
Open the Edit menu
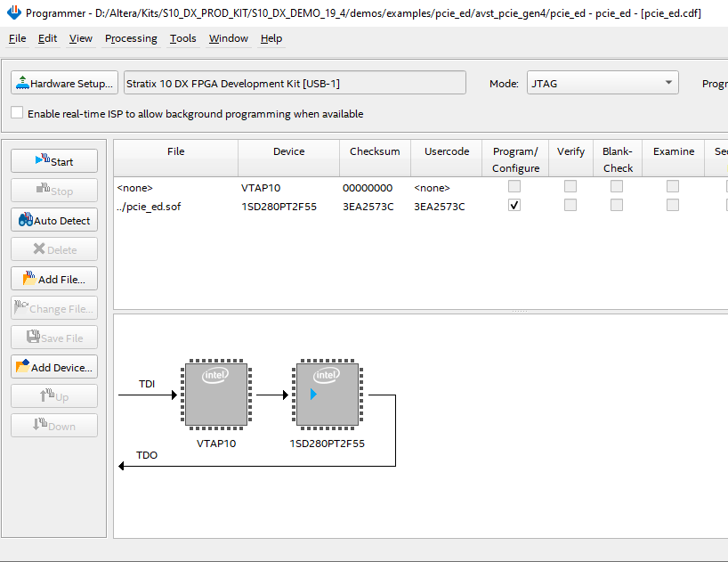(x=47, y=38)
